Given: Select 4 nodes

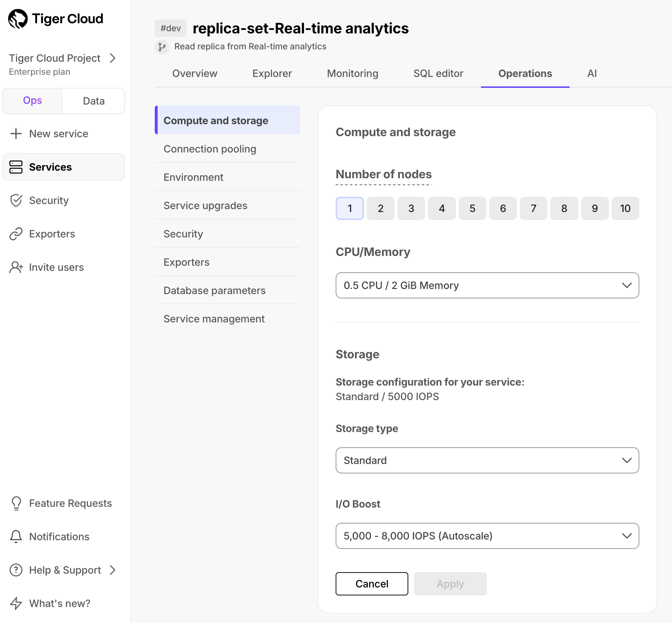Looking at the screenshot, I should coord(442,208).
